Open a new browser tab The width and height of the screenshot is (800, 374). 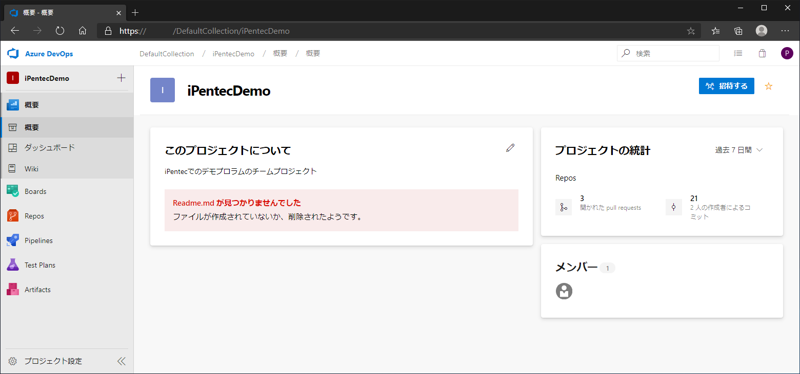(x=135, y=12)
